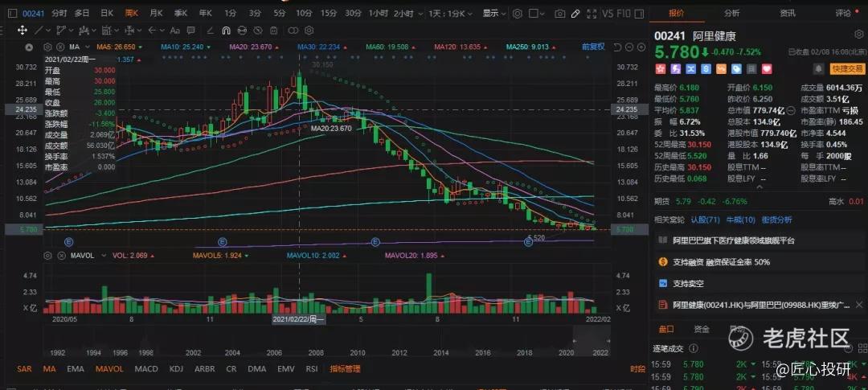Select the 分时 intraday tab
Viewport: 868px width, 390px height.
pos(59,14)
